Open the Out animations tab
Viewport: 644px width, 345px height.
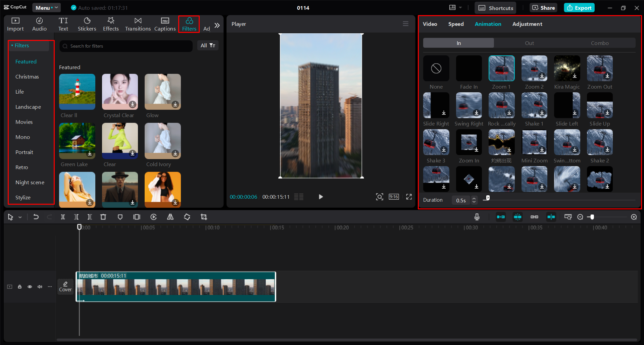click(x=529, y=43)
